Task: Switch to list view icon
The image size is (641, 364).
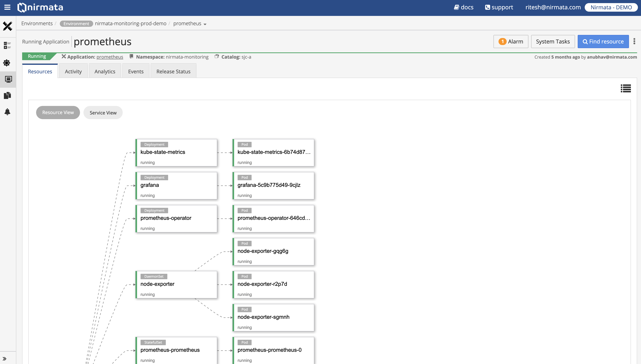Action: pos(625,88)
